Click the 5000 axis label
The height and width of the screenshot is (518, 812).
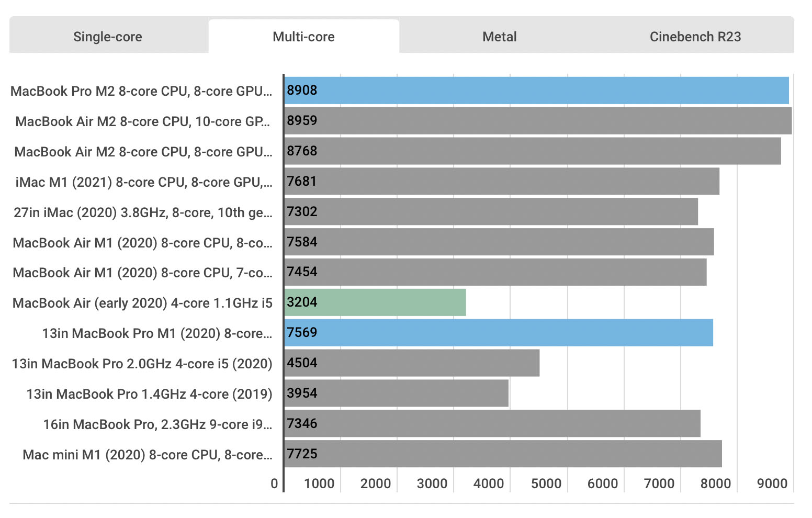546,483
